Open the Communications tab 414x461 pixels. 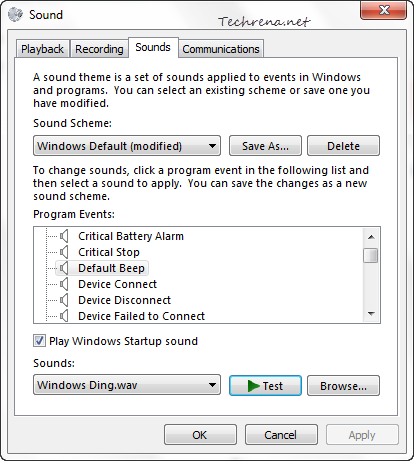pyautogui.click(x=221, y=49)
